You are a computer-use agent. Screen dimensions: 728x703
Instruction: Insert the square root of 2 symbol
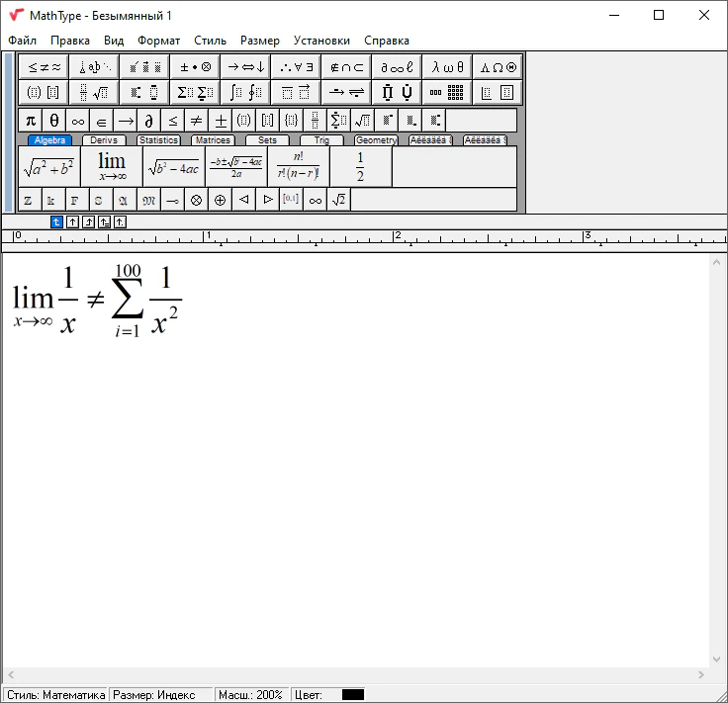tap(338, 200)
